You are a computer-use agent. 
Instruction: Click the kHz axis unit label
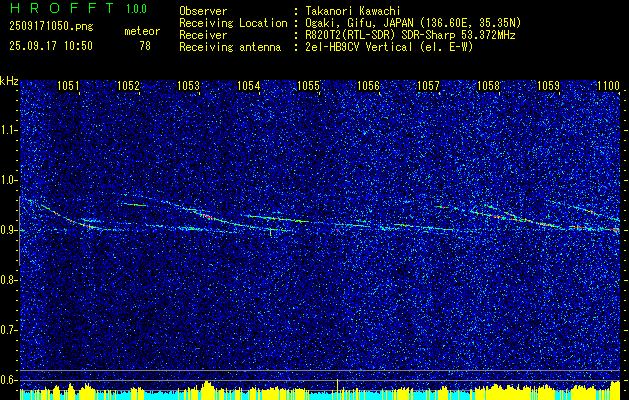(9, 81)
